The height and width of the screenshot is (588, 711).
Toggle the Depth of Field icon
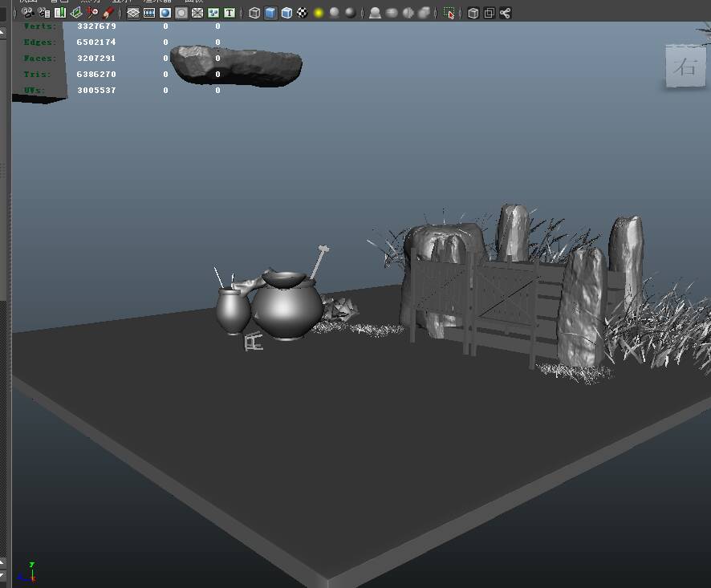point(424,13)
